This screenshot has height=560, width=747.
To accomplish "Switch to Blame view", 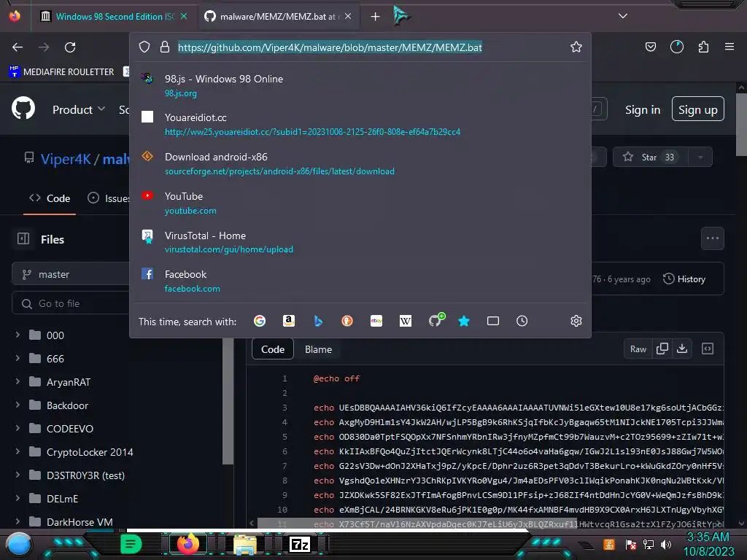I will (318, 349).
